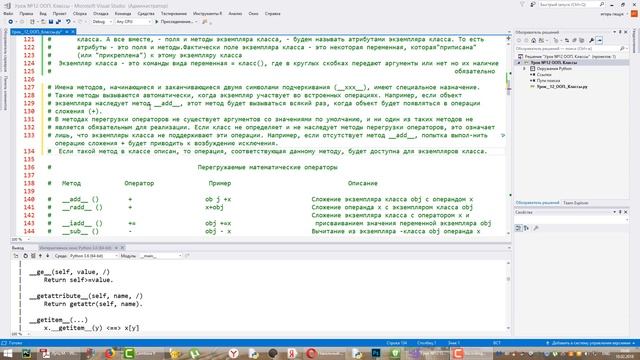Click the Categorized icon in Properties panel
Screen dimensions: 640x360
point(518,228)
